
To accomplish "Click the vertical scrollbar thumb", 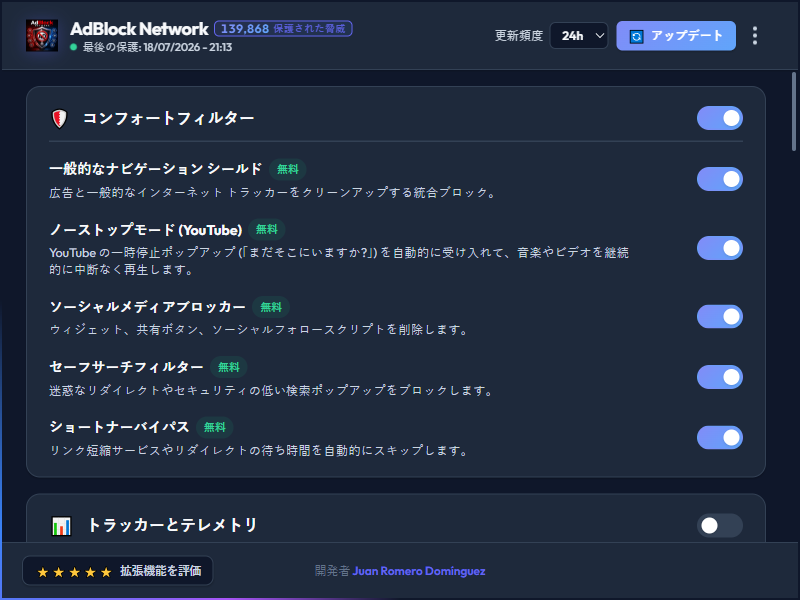I will pos(794,112).
